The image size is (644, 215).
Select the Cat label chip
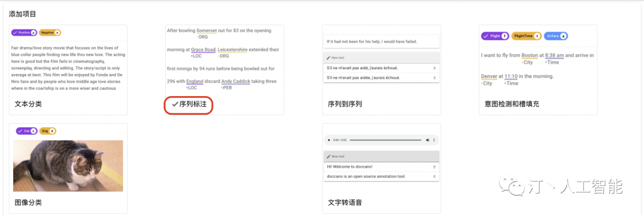[x=27, y=131]
